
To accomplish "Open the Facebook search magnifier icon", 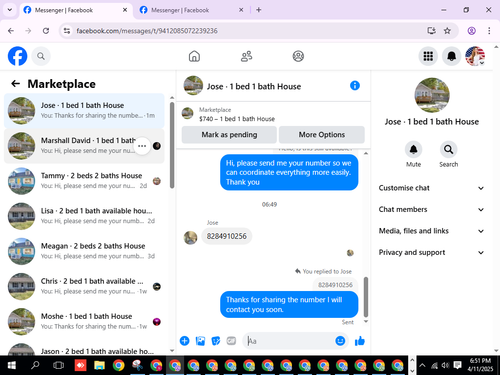I will coord(41,56).
